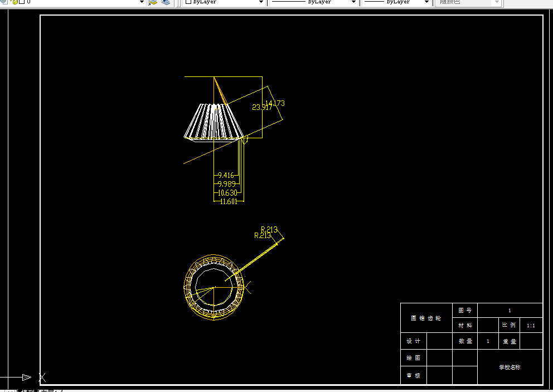Screen dimensions: 553x392
Task: Select the 9.416 dimension text
Action: pos(226,175)
